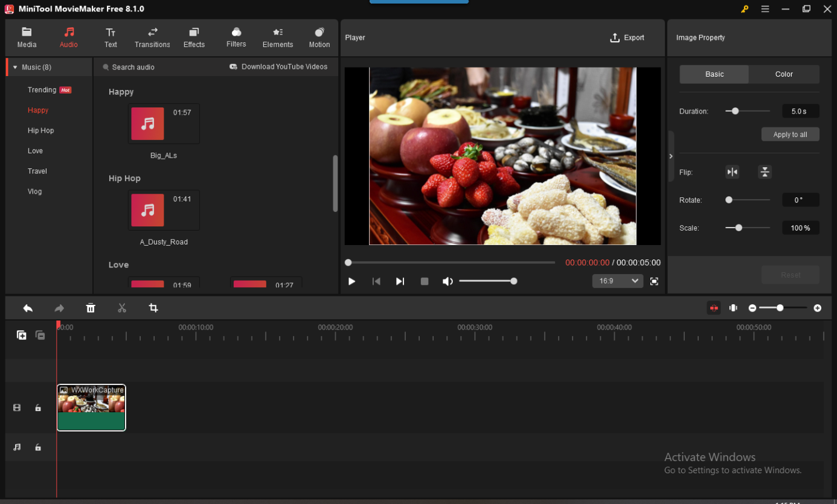Select the A_Dusty_Road audio thumbnail

coord(148,210)
